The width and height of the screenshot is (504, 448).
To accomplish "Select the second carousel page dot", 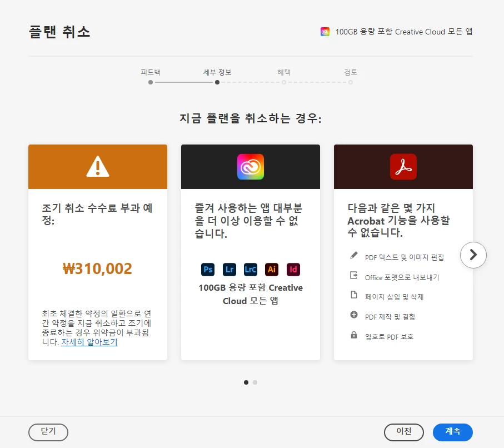I will click(x=255, y=382).
